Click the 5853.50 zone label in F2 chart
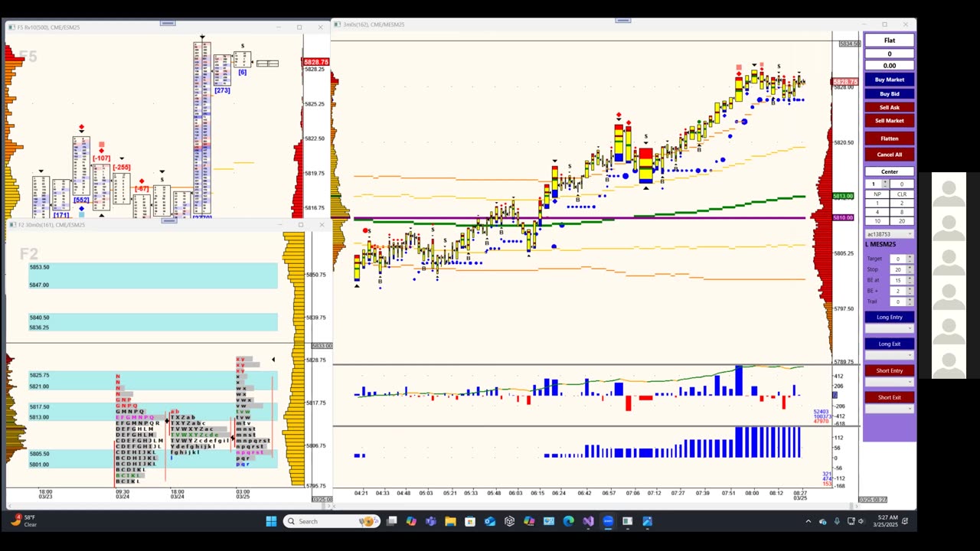The height and width of the screenshot is (551, 980). tap(39, 267)
